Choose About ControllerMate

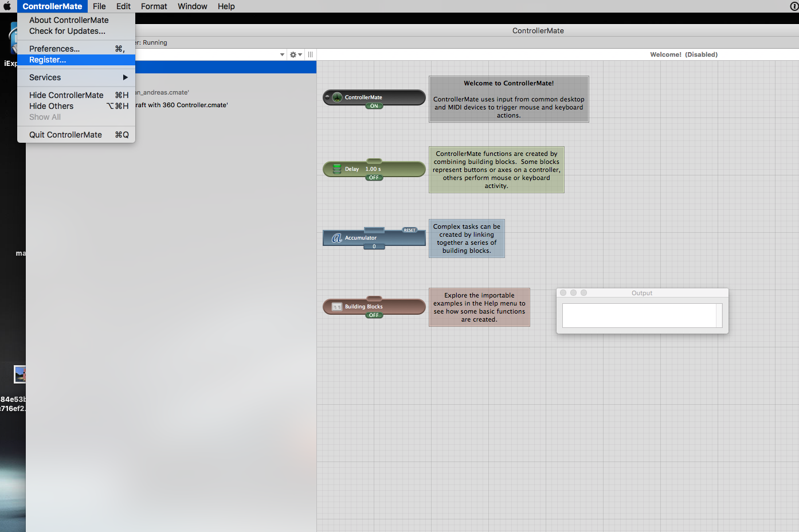pos(76,20)
